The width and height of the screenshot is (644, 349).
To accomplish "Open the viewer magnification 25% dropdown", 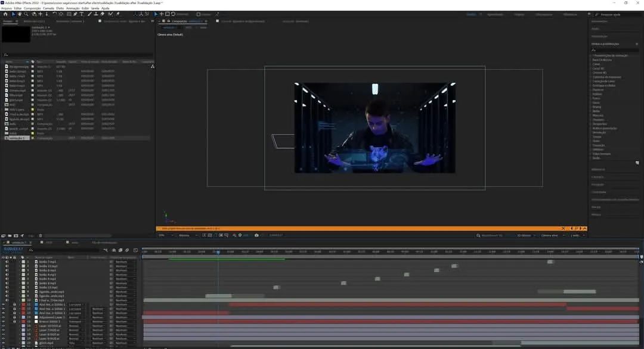I will pos(166,235).
